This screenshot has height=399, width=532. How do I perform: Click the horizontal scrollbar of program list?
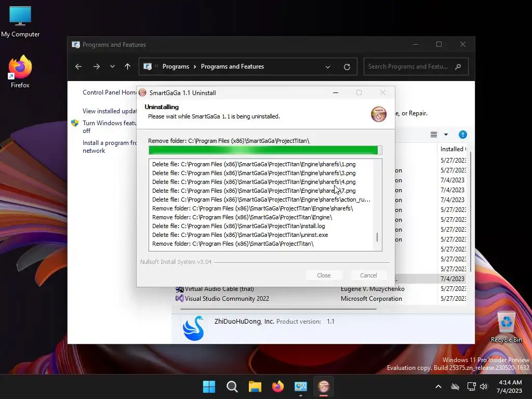278,309
